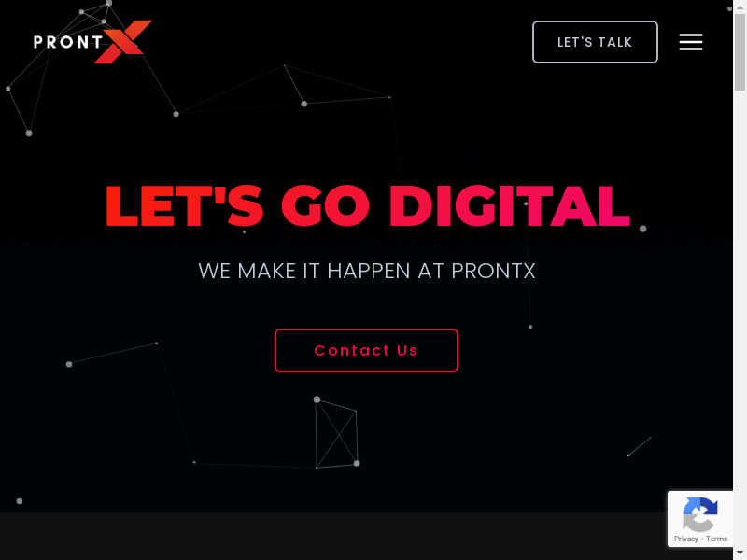Click the scrollbar up arrow
This screenshot has width=747, height=560.
point(740,7)
